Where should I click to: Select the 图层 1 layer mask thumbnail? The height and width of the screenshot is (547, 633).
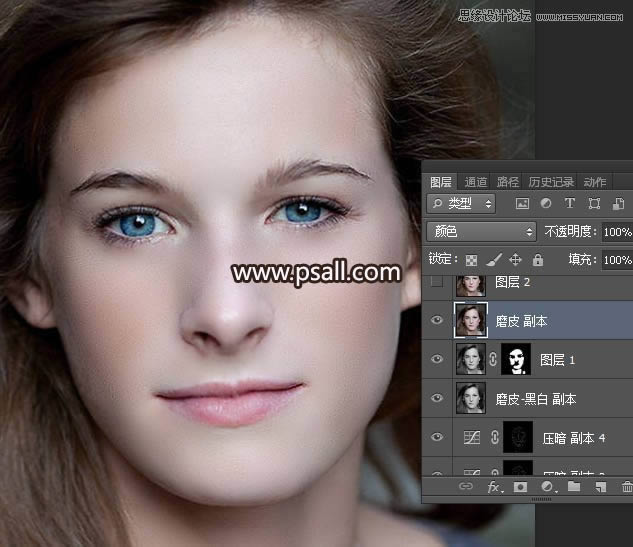point(514,359)
